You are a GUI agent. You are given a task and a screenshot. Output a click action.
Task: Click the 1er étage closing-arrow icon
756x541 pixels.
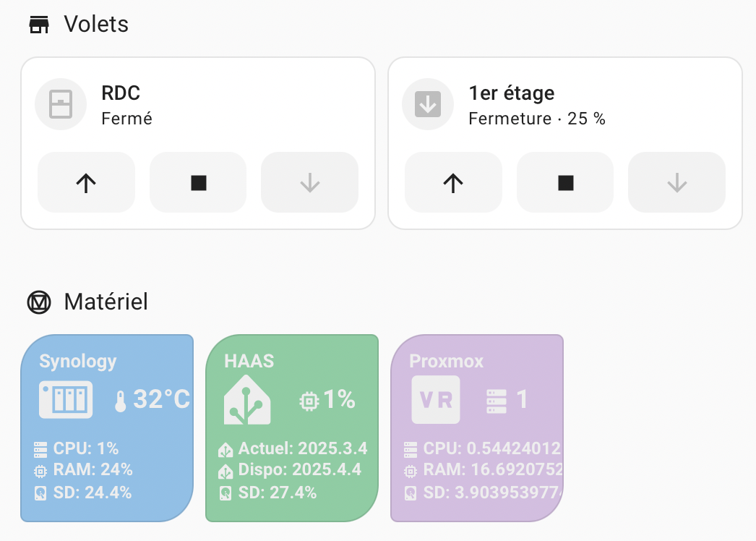click(428, 104)
